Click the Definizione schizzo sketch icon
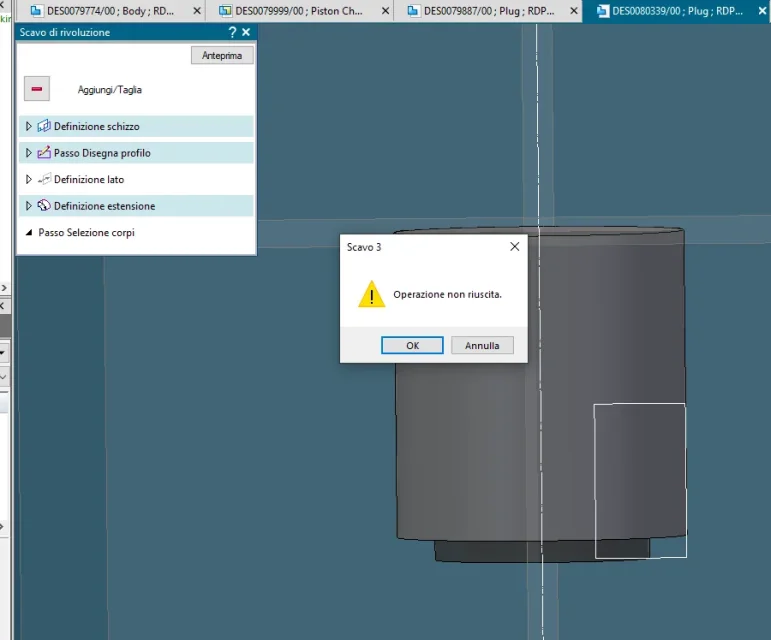 (x=44, y=126)
